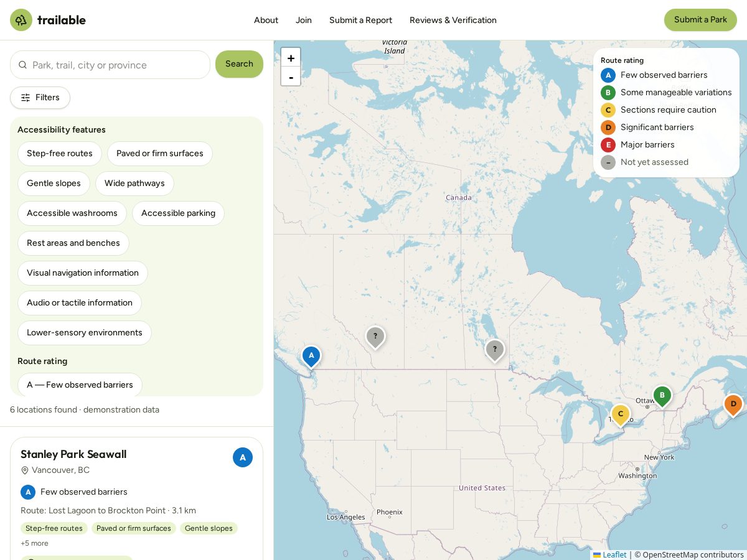Enable the Wide pathways filter

tap(134, 184)
